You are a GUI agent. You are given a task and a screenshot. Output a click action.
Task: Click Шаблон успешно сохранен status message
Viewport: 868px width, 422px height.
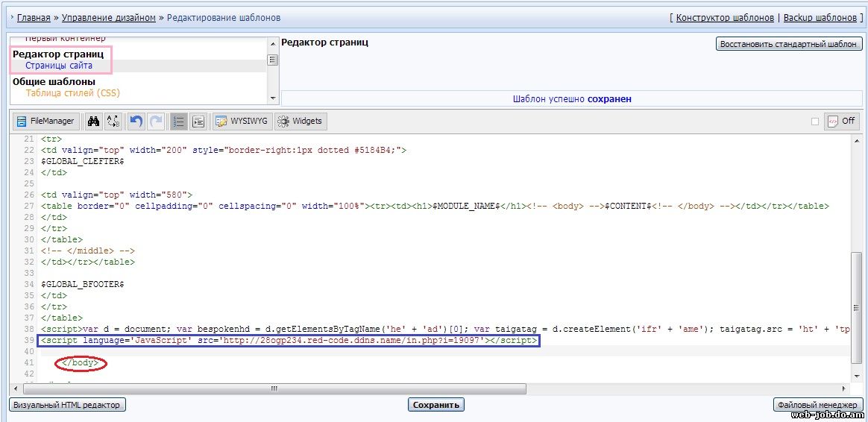pyautogui.click(x=572, y=99)
